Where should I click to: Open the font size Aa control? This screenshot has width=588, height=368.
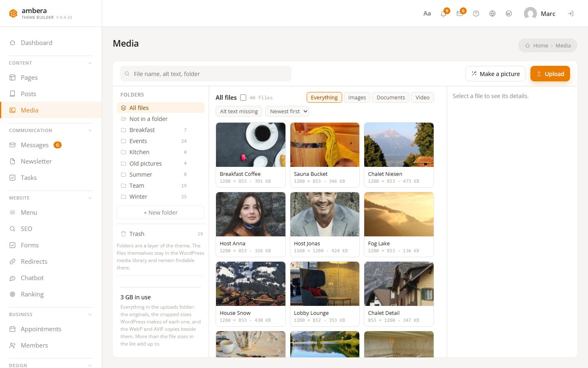click(427, 13)
